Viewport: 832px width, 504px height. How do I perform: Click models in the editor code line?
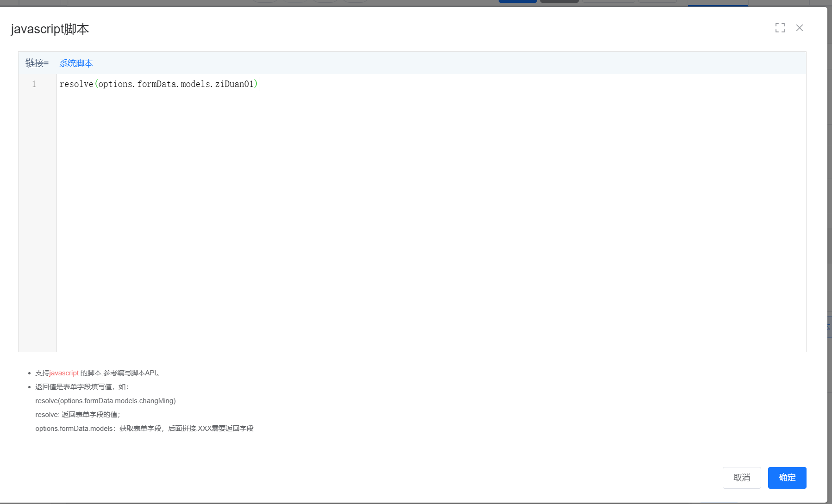tap(195, 84)
